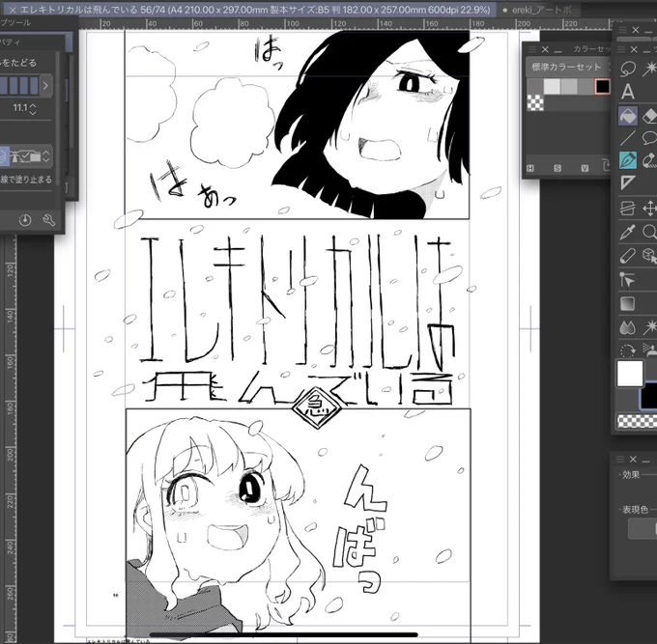Expand the color margin indicator arrow
The height and width of the screenshot is (644, 657).
pyautogui.click(x=45, y=85)
